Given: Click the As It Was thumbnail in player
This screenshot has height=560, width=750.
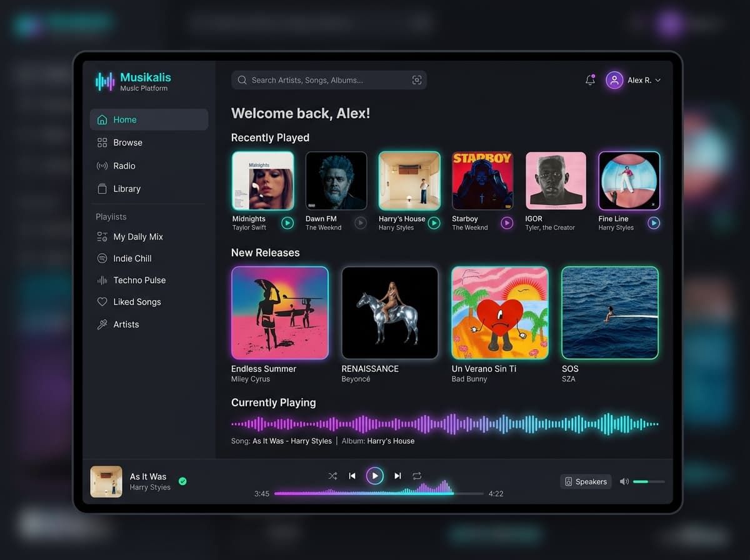Looking at the screenshot, I should coord(106,481).
